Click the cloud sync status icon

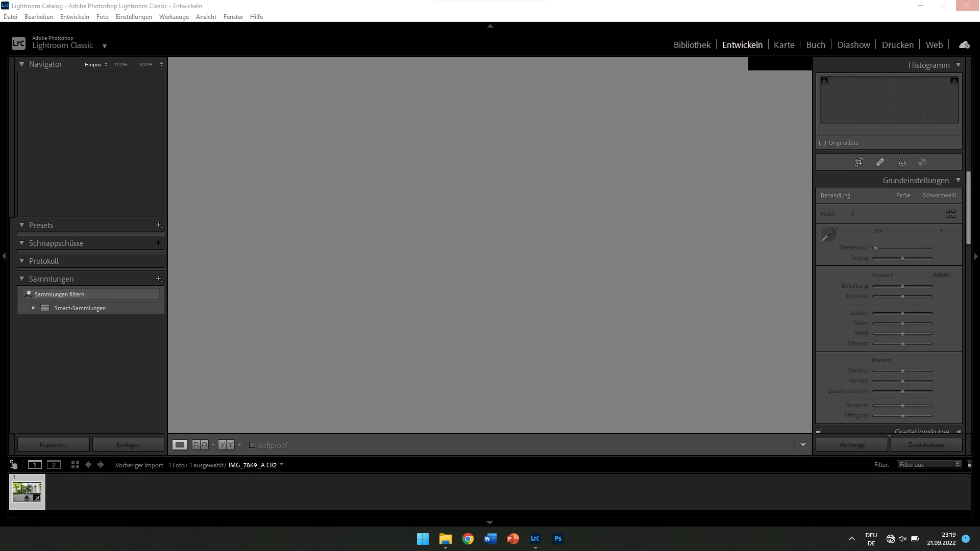964,45
